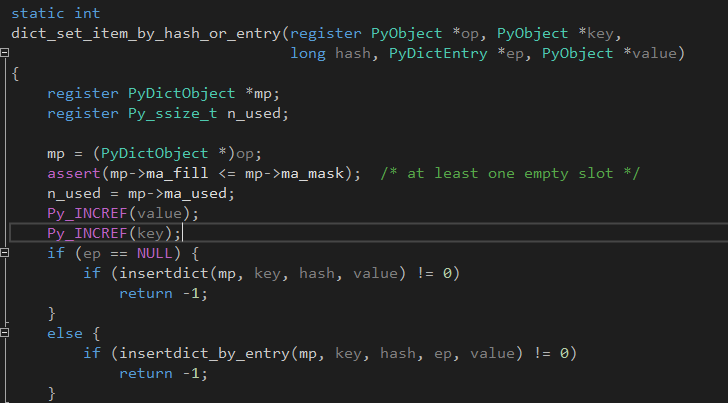Click the assert(mp->ma_fill <= mp->ma_mask) statement
The width and height of the screenshot is (728, 403).
204,174
